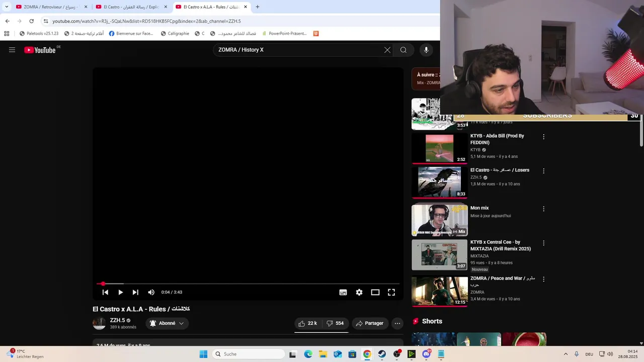This screenshot has height=362, width=644.
Task: Open ZZH.5 channel avatar
Action: coord(99,323)
